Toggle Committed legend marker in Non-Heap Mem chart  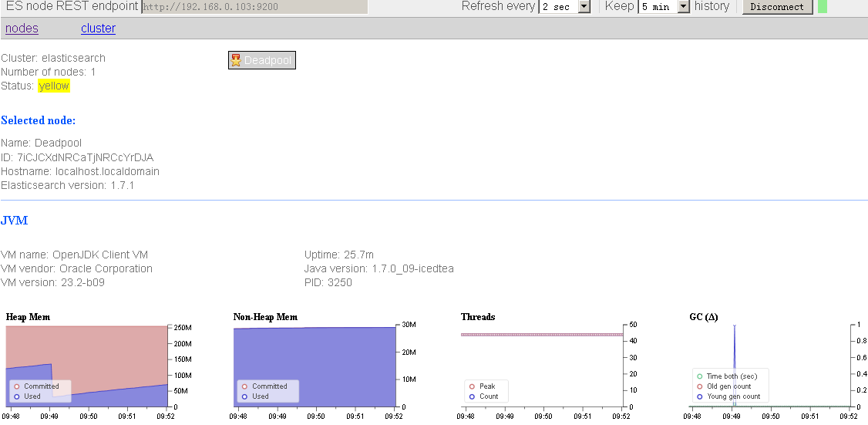(x=244, y=386)
